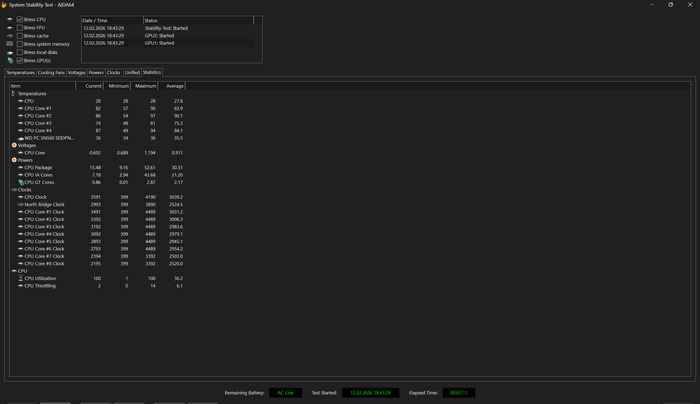The height and width of the screenshot is (404, 700).
Task: Click the CPU Utilization hourglass icon
Action: click(x=20, y=278)
